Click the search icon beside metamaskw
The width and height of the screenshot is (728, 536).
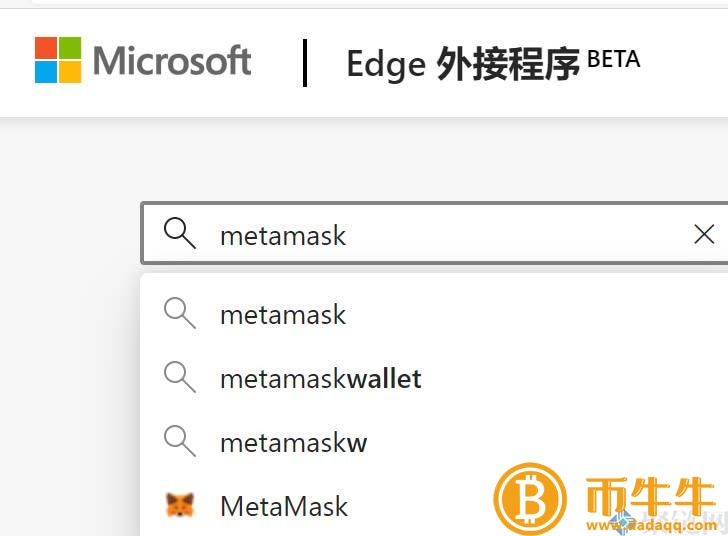click(180, 441)
